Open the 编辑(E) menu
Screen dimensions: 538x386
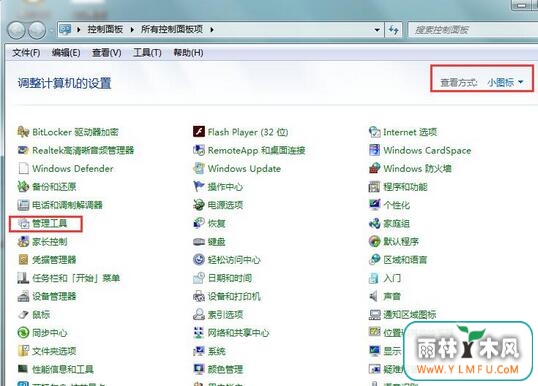[66, 53]
